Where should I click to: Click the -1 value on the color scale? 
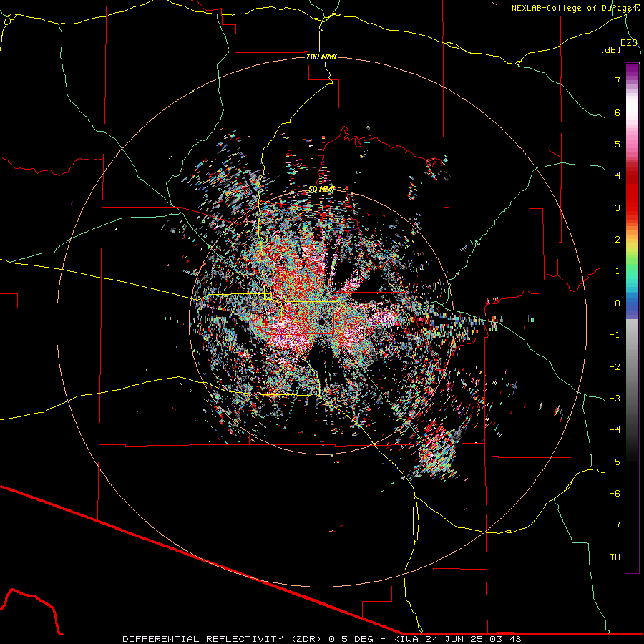click(x=615, y=335)
